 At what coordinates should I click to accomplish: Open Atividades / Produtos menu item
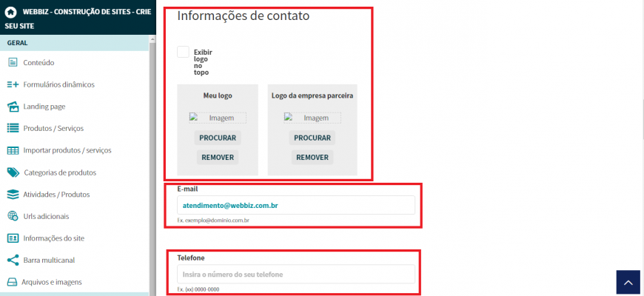pyautogui.click(x=56, y=195)
